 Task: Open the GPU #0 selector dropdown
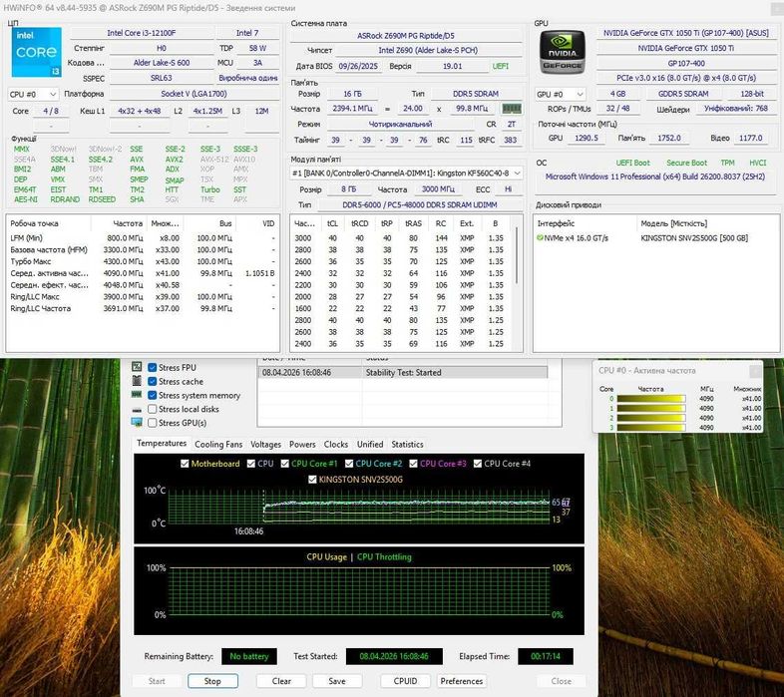click(x=560, y=94)
